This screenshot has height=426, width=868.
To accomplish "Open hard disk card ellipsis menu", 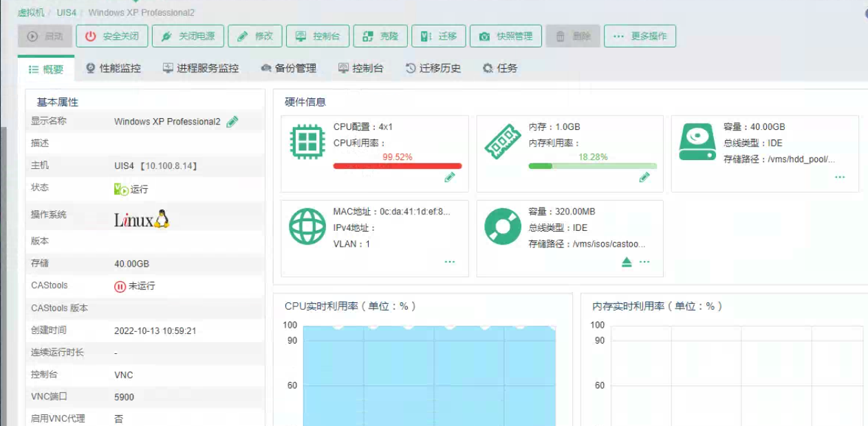I will point(840,177).
